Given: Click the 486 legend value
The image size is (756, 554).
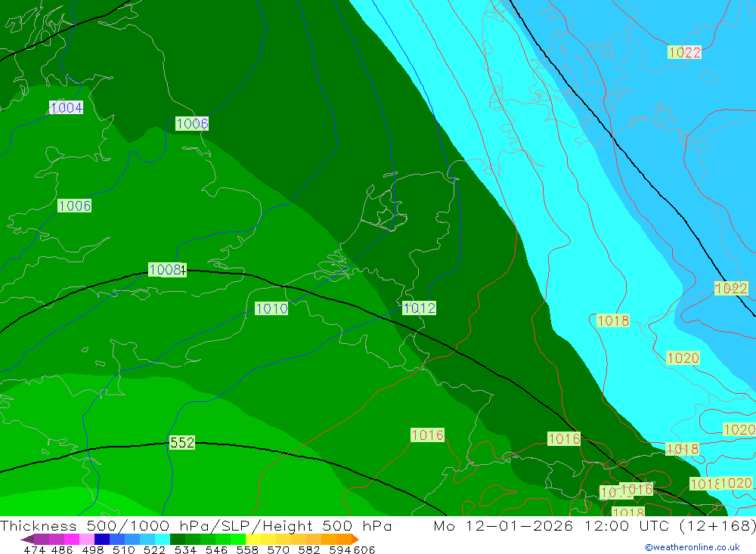Looking at the screenshot, I should click(62, 550).
